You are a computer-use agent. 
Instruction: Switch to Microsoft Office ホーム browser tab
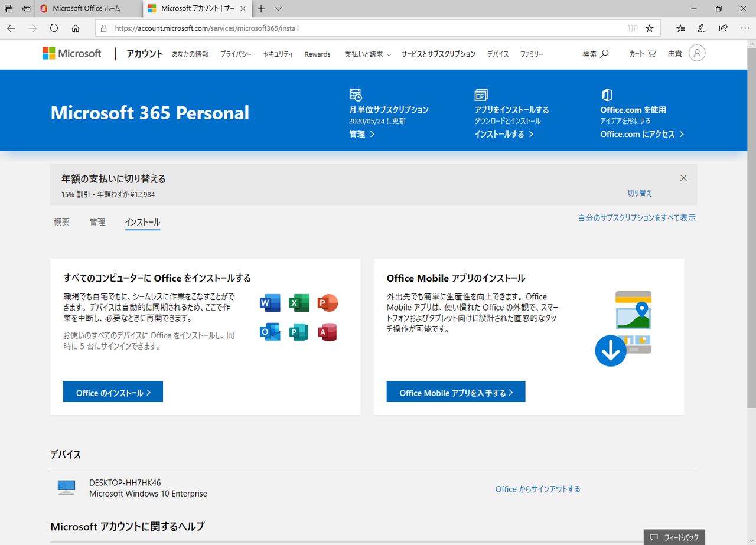pos(89,9)
